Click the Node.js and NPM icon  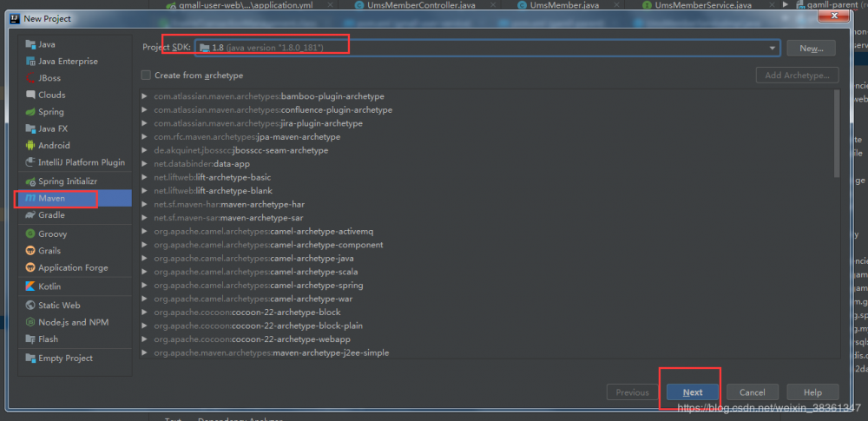click(x=30, y=322)
